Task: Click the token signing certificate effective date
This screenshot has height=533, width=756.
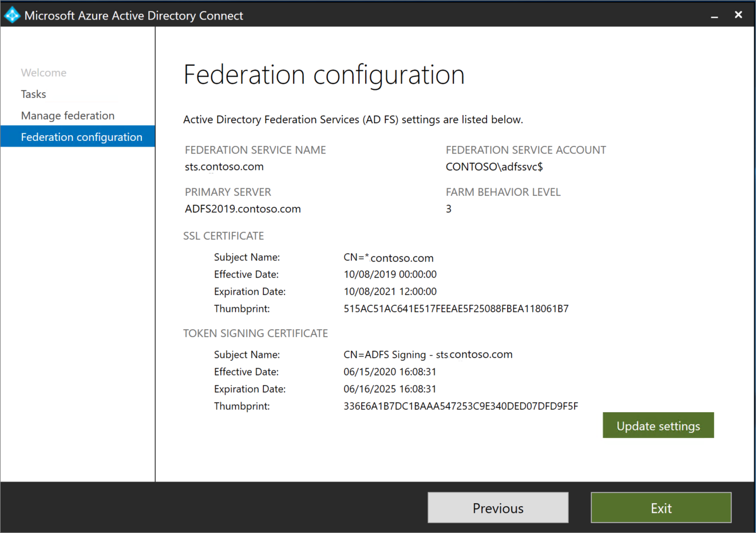Action: pyautogui.click(x=390, y=372)
